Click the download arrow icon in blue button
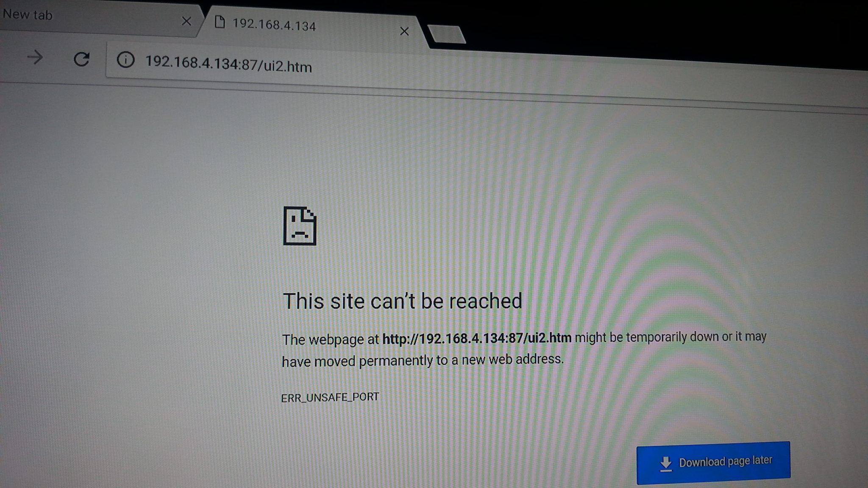The height and width of the screenshot is (488, 868). click(x=666, y=464)
